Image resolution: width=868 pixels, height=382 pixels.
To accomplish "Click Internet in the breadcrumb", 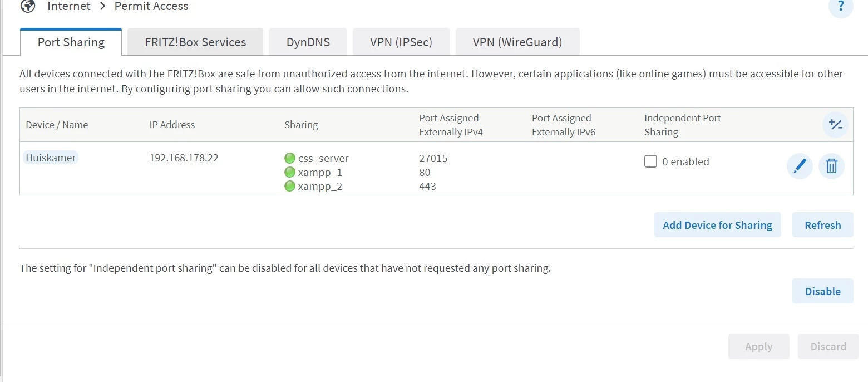I will click(x=69, y=6).
